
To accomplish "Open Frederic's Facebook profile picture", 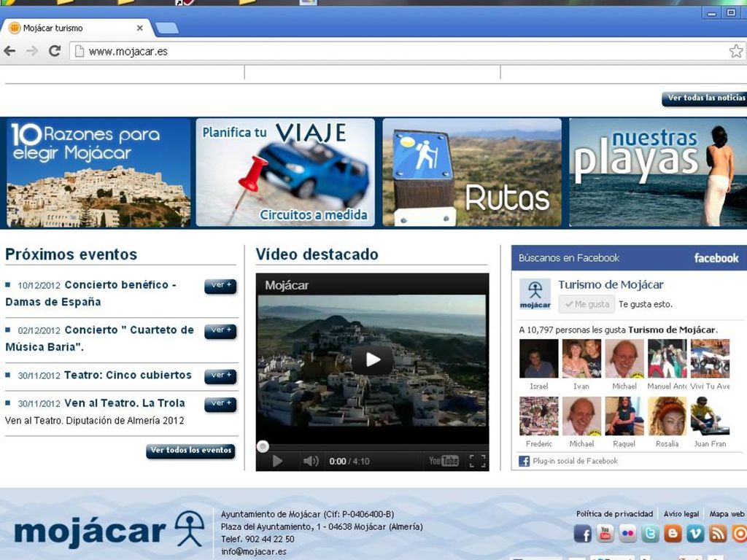I will tap(539, 416).
